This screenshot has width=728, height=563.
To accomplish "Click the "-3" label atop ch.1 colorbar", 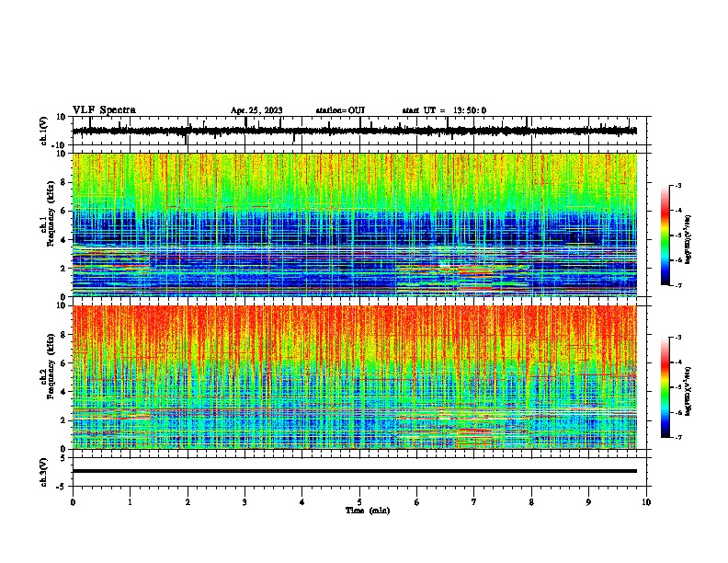I will [678, 185].
